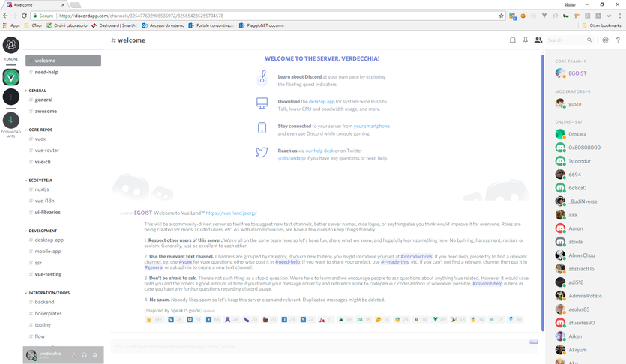Click the desktop monitor download icon
The height and width of the screenshot is (364, 626).
[x=262, y=103]
